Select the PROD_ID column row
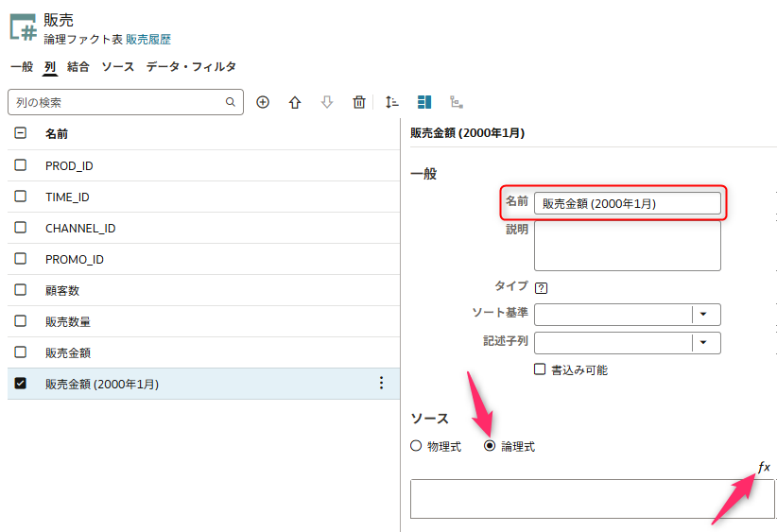Viewport: 777px width, 532px height. pyautogui.click(x=203, y=165)
